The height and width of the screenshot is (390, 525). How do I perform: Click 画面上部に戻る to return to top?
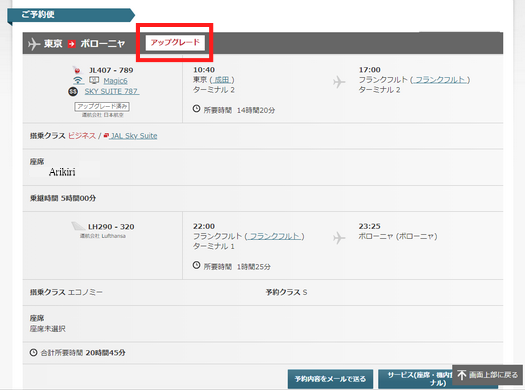point(488,375)
